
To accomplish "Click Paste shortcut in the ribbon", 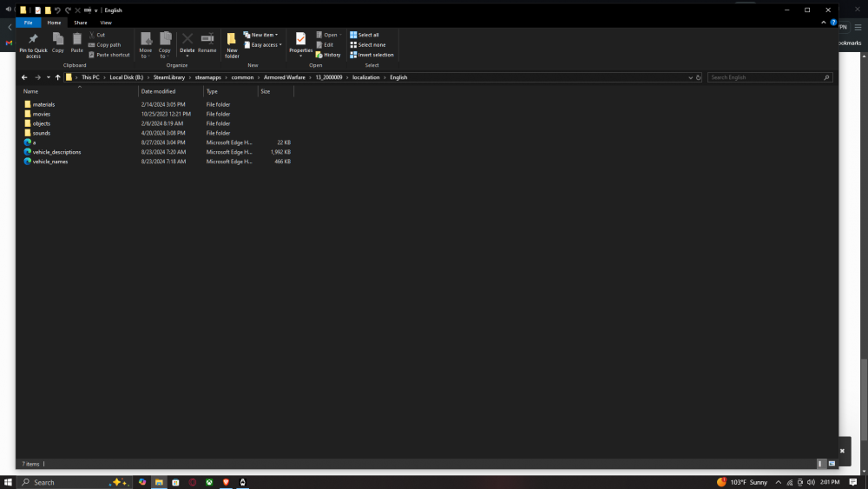I will click(x=109, y=55).
